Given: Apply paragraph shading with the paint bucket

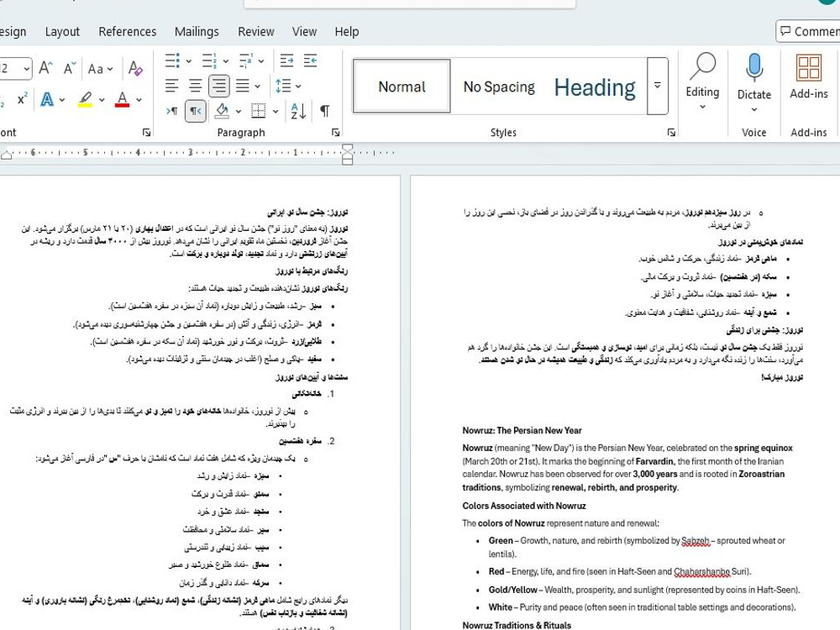Looking at the screenshot, I should click(x=222, y=111).
